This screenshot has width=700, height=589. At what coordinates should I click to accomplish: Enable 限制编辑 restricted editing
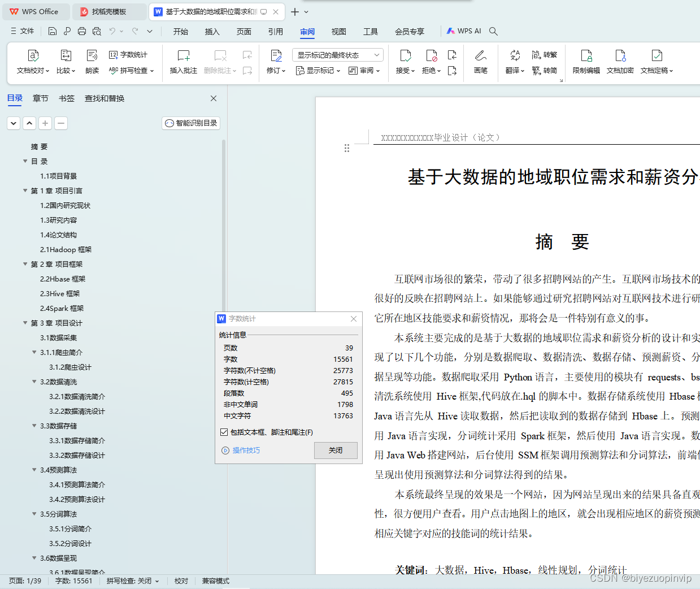[587, 61]
